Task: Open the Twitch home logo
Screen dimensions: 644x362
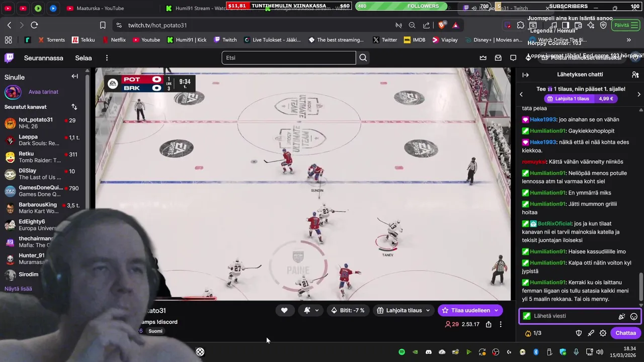Action: (9, 58)
